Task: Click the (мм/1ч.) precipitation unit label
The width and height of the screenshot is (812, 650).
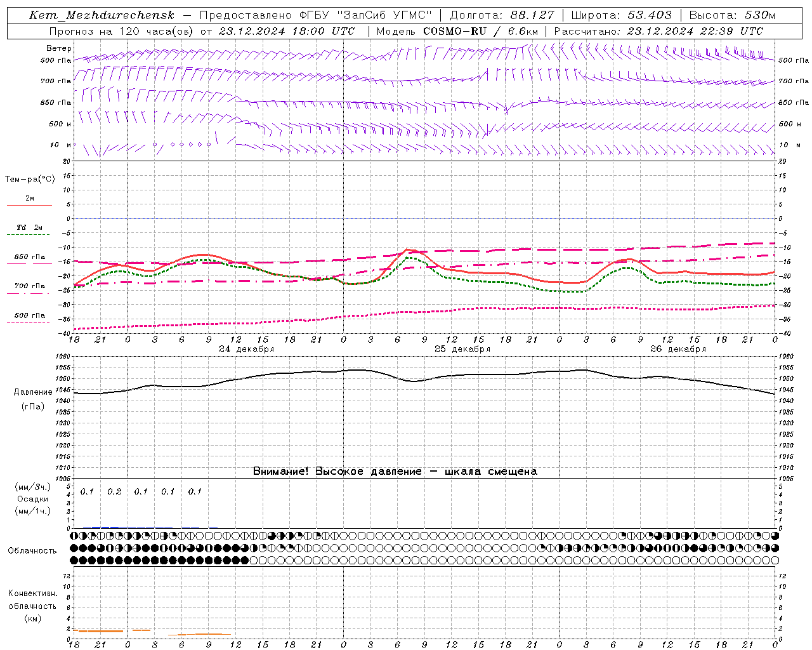Action: (x=33, y=511)
